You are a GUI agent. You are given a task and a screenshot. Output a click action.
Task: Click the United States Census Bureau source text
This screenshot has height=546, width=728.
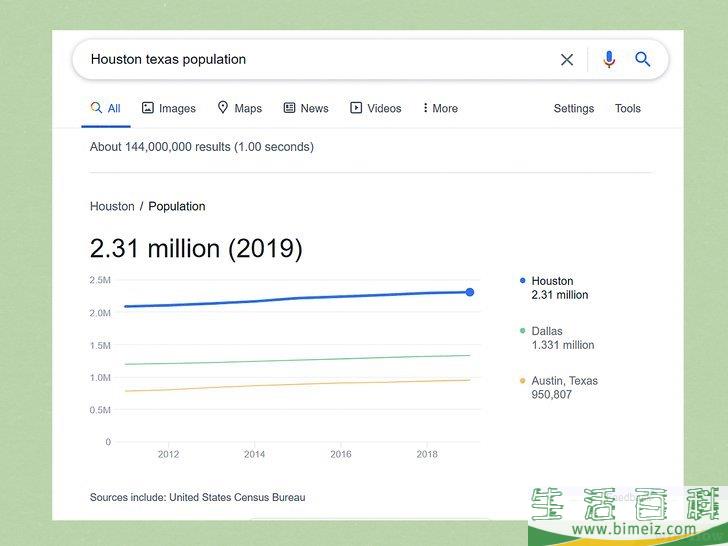pyautogui.click(x=237, y=497)
